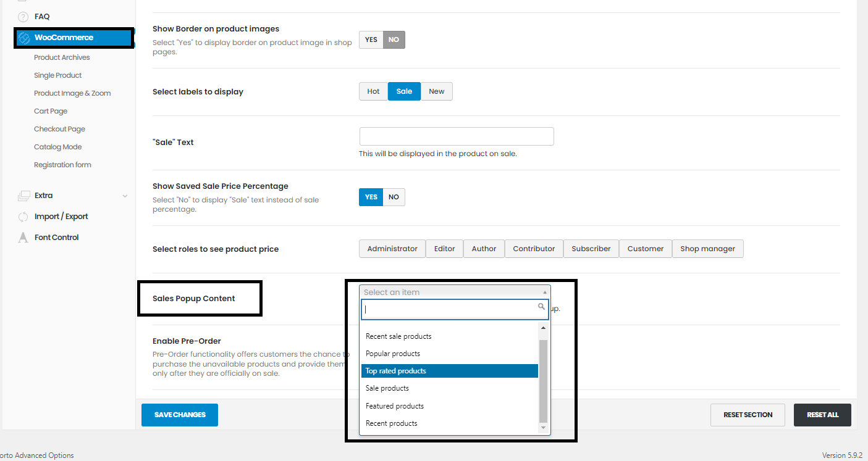
Task: Choose 'Featured products' option
Action: 450,406
